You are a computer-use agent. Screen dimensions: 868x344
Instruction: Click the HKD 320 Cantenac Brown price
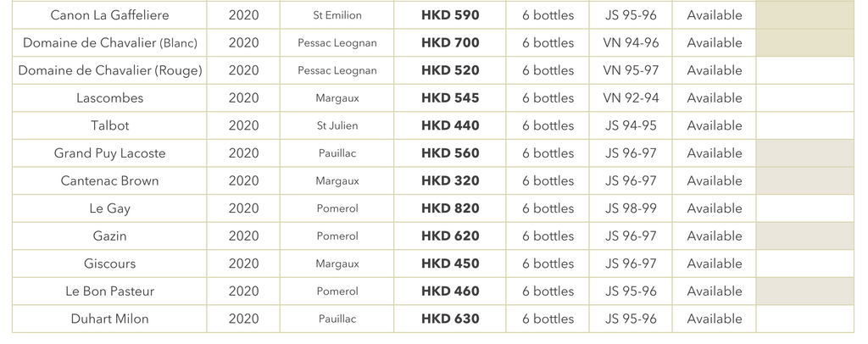tap(450, 180)
